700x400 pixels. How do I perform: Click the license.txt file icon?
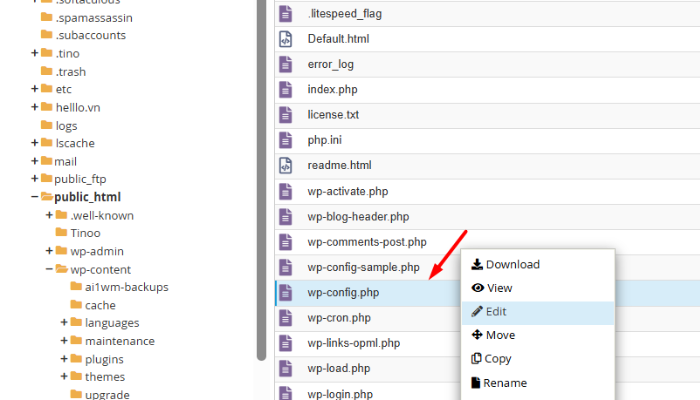click(286, 115)
